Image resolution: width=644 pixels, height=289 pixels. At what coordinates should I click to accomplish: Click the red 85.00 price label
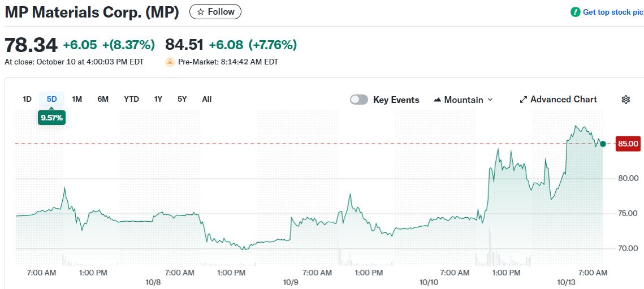coord(628,144)
